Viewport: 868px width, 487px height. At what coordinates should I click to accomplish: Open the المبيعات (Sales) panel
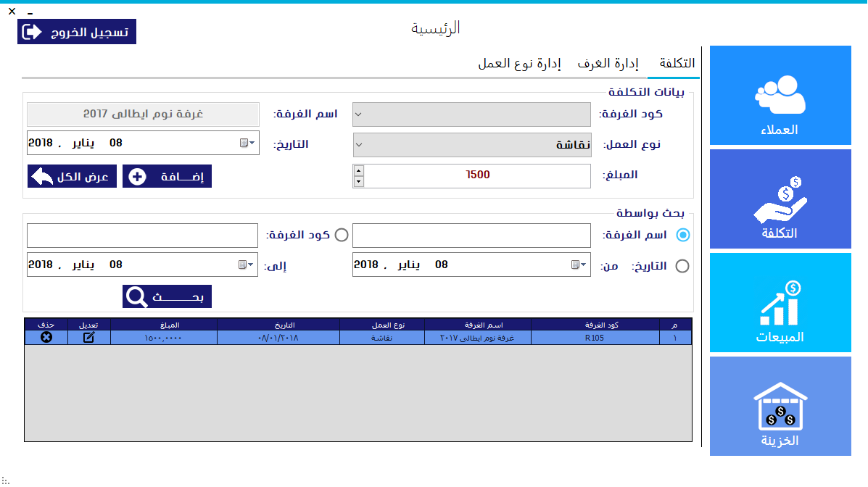(780, 302)
